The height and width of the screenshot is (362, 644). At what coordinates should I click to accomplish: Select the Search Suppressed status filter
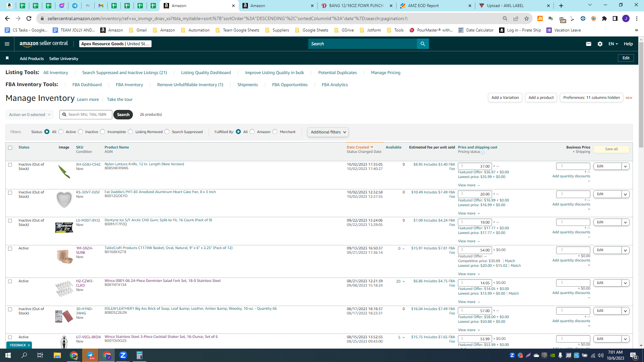coord(167,132)
